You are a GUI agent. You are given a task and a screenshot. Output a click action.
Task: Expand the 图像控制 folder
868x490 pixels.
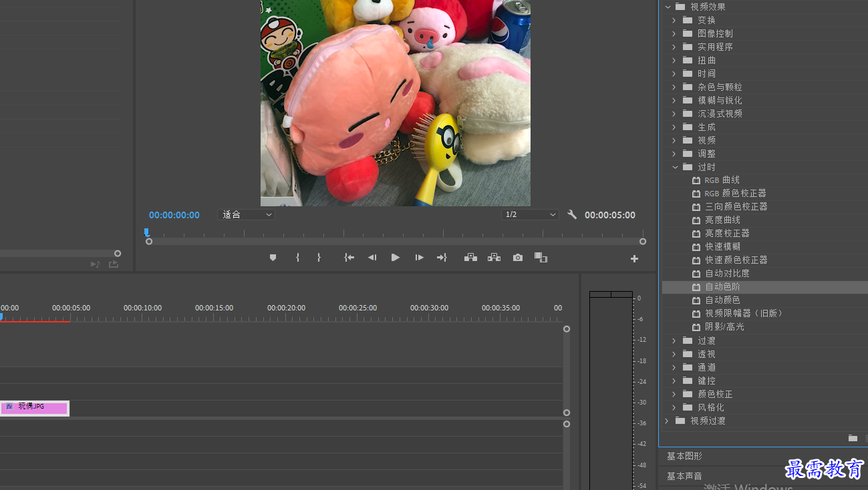(674, 33)
